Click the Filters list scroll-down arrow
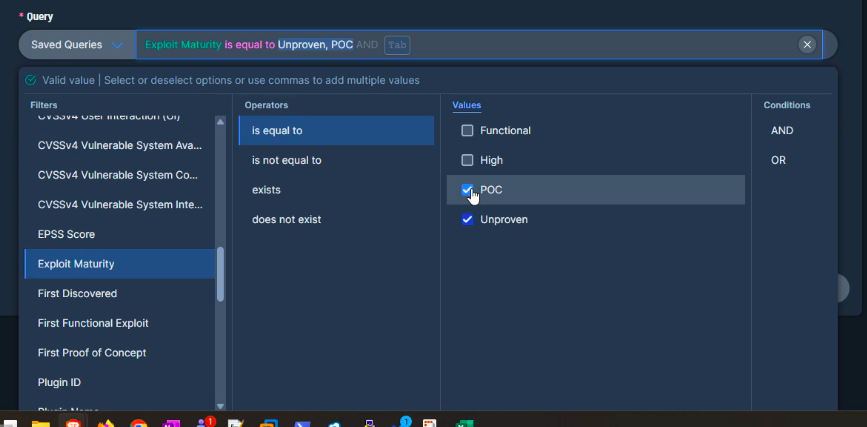 [221, 404]
